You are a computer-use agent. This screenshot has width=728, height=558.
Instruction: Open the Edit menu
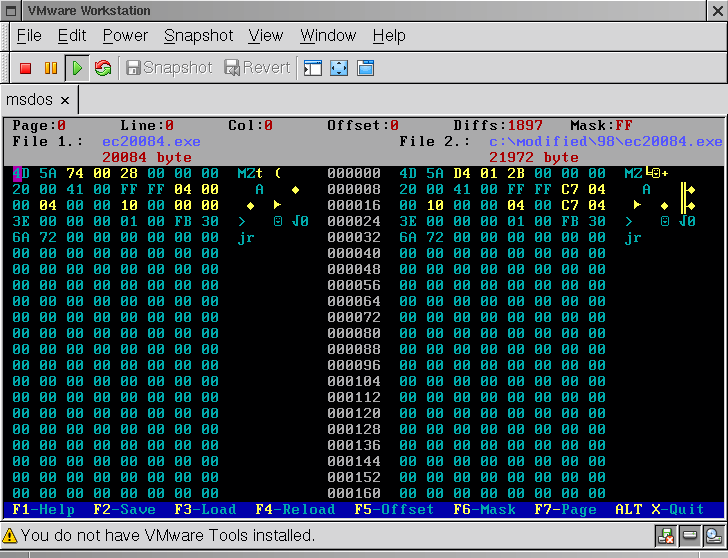(x=72, y=36)
